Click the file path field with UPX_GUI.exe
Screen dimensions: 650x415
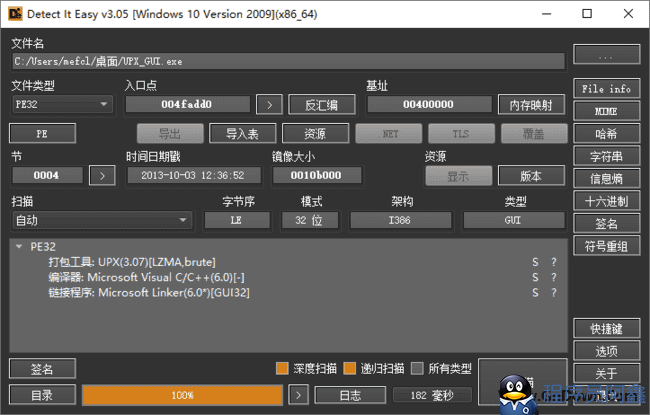coord(288,61)
